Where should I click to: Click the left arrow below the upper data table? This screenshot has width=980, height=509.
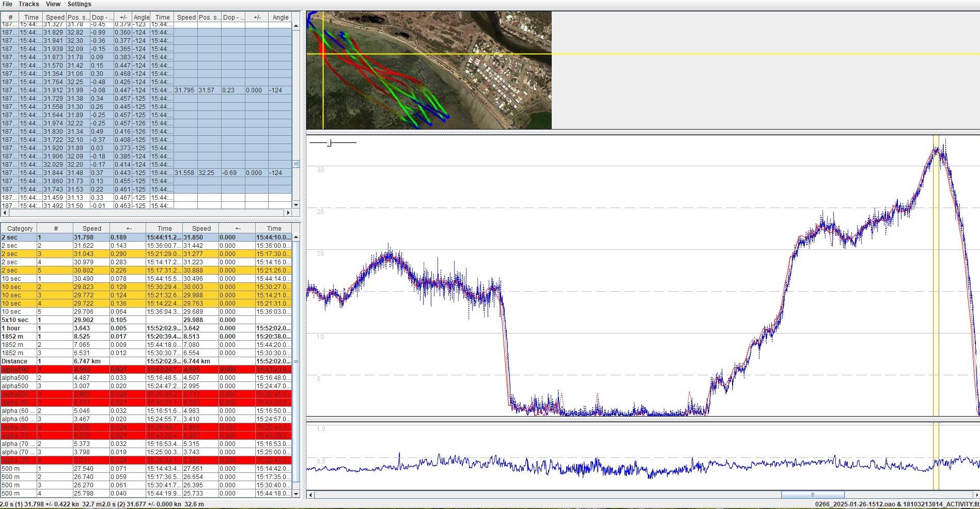[4, 213]
